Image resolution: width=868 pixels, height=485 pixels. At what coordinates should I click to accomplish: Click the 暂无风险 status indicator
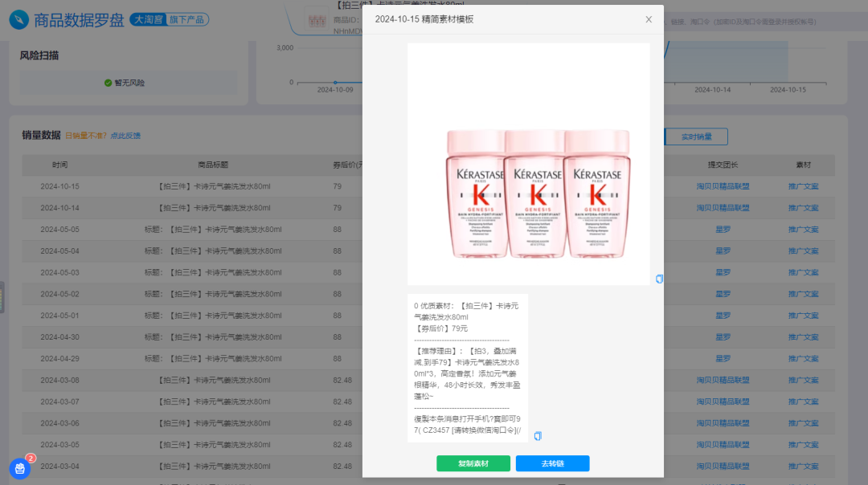coord(125,83)
